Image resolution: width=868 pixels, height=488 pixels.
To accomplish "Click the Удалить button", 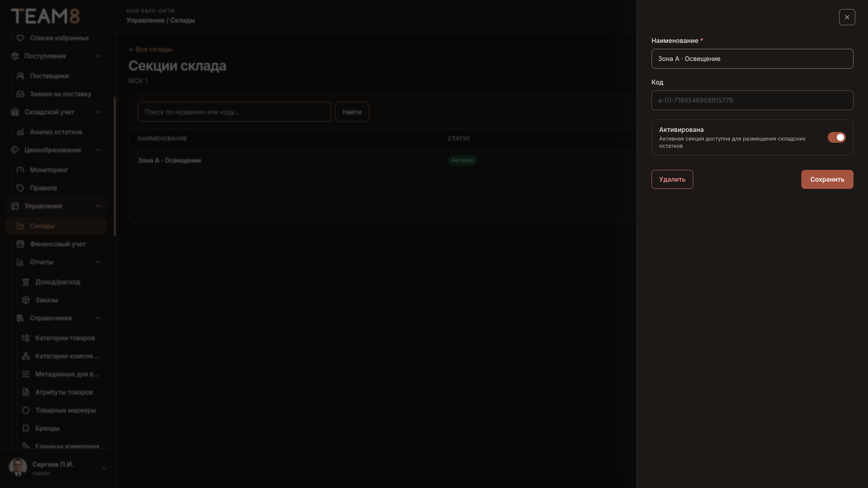I will click(672, 180).
